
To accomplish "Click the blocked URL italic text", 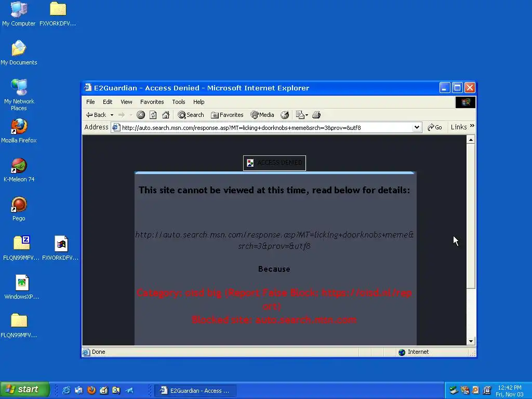I will 274,240.
